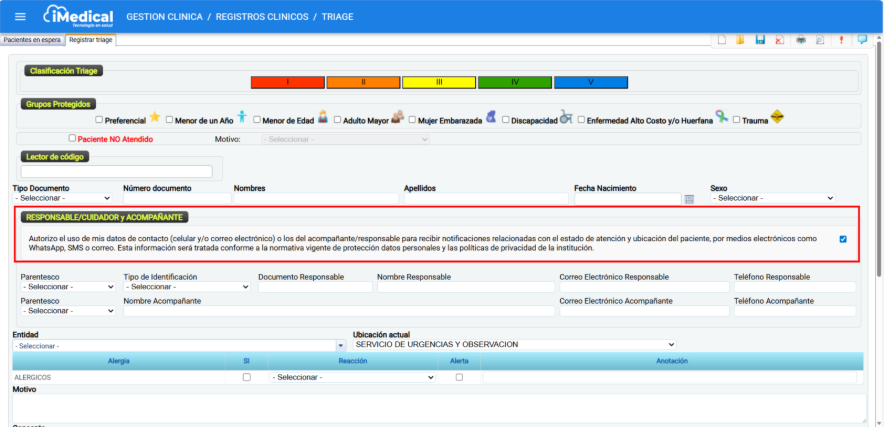Image resolution: width=885 pixels, height=427 pixels.
Task: Open the blue chat bubble icon
Action: click(x=863, y=40)
